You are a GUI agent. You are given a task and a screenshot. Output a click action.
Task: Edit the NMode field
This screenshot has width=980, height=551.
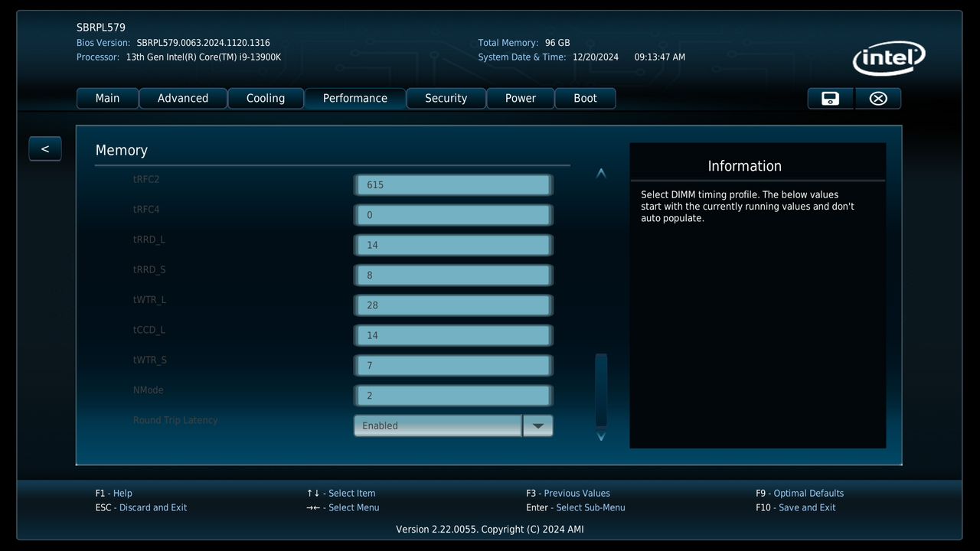[x=453, y=396]
